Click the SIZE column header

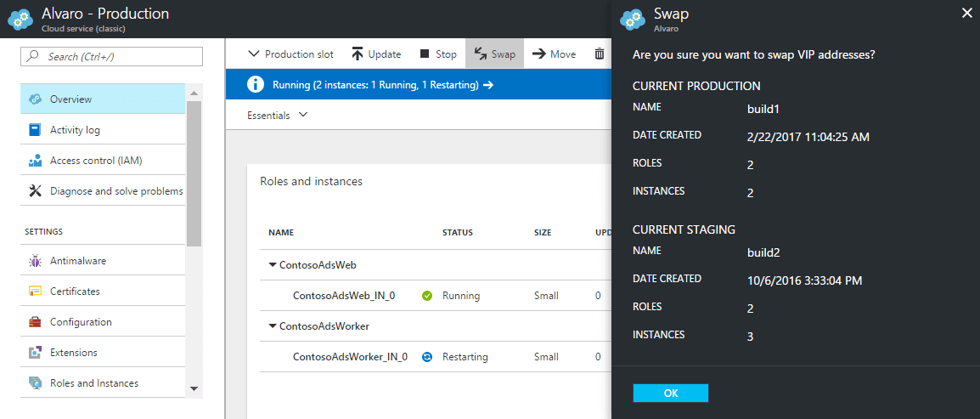pos(543,233)
